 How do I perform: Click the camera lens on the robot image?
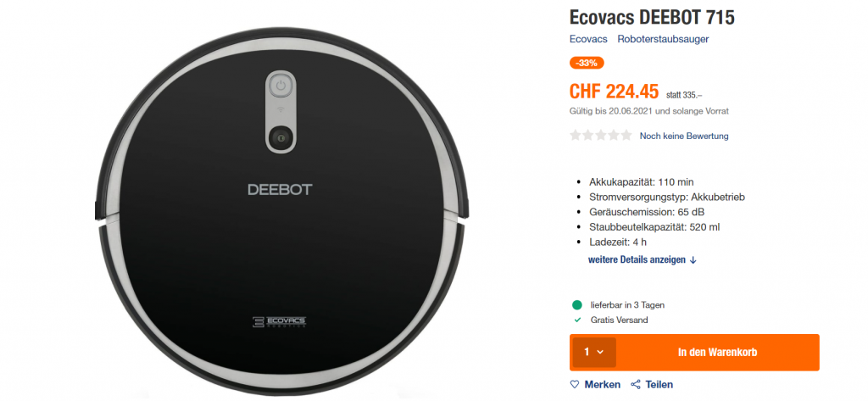[281, 136]
